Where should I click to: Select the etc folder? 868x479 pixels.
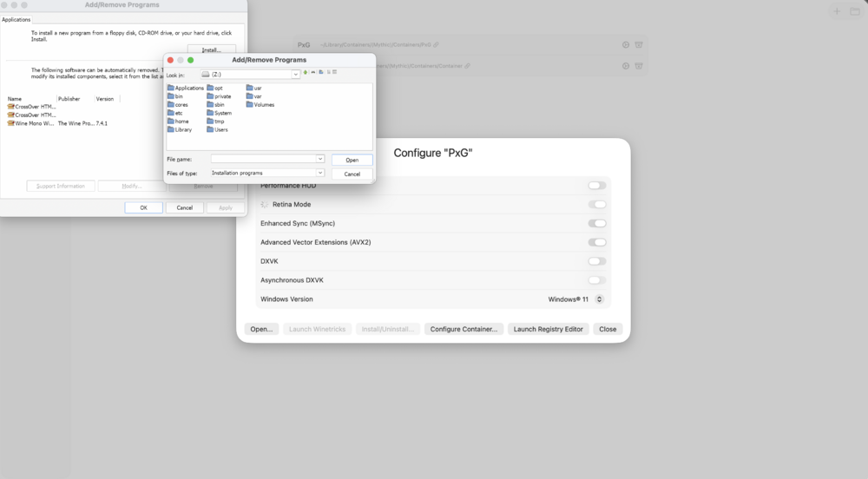point(175,113)
